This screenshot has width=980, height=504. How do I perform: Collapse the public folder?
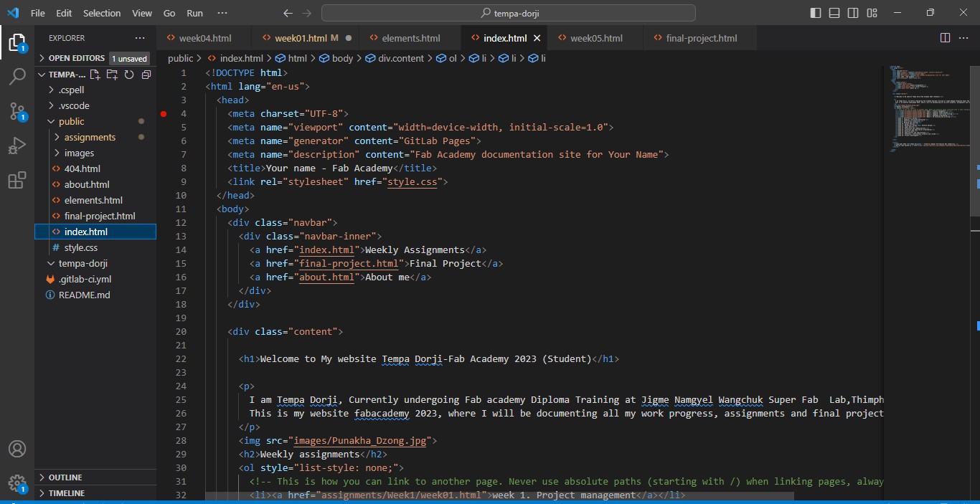click(71, 121)
